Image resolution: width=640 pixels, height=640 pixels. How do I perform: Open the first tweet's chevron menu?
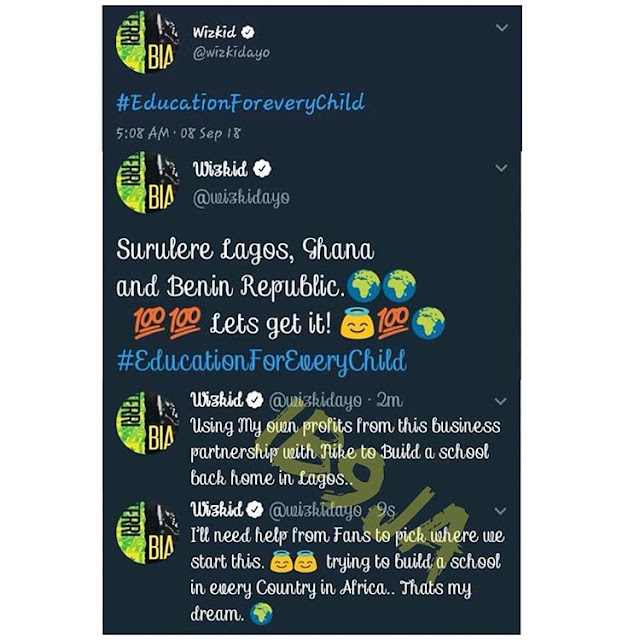502,27
